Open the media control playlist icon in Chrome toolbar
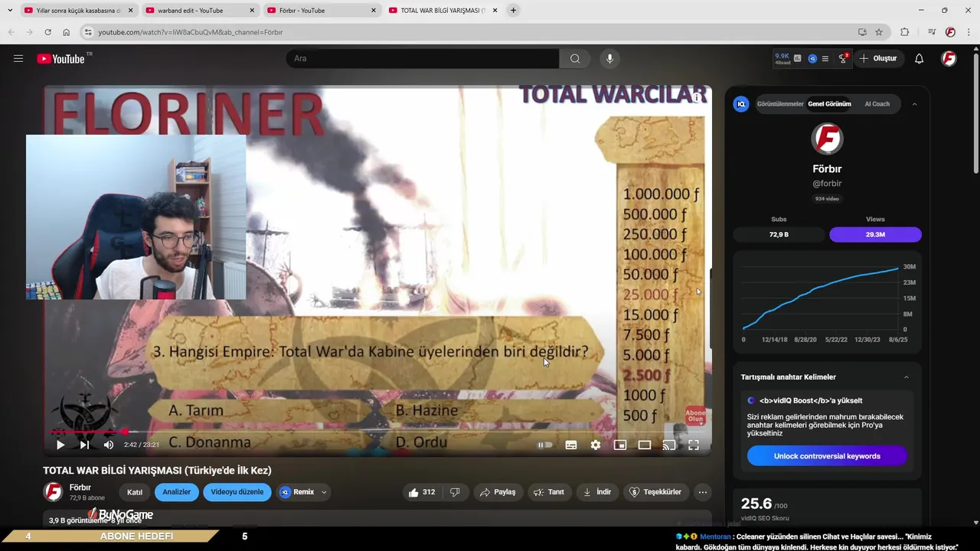 coord(931,32)
